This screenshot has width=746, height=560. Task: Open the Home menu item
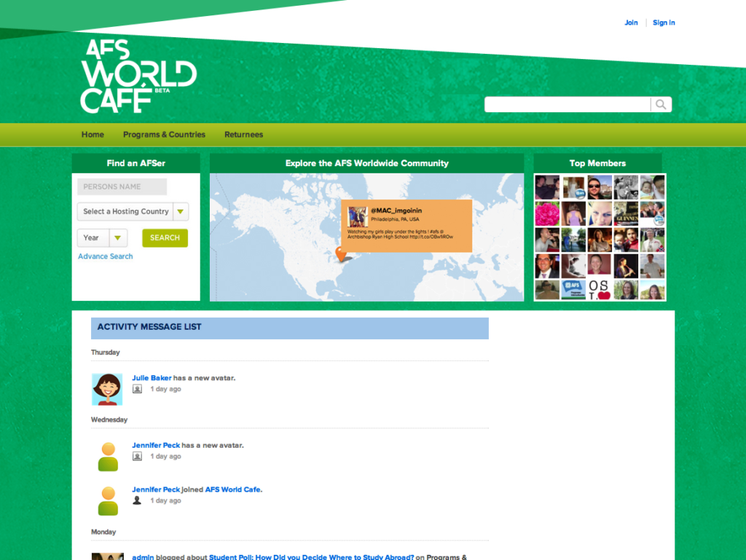click(93, 135)
